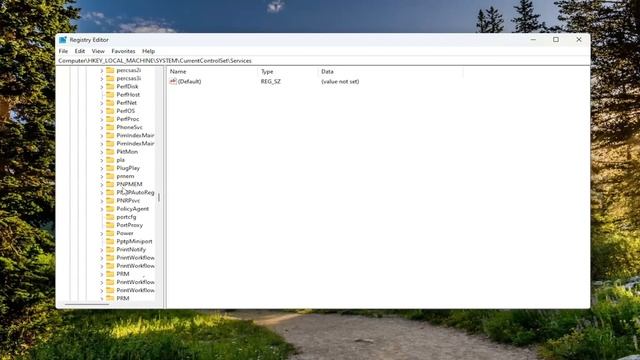
Task: Click the PptpMiniport folder icon
Action: tap(110, 241)
